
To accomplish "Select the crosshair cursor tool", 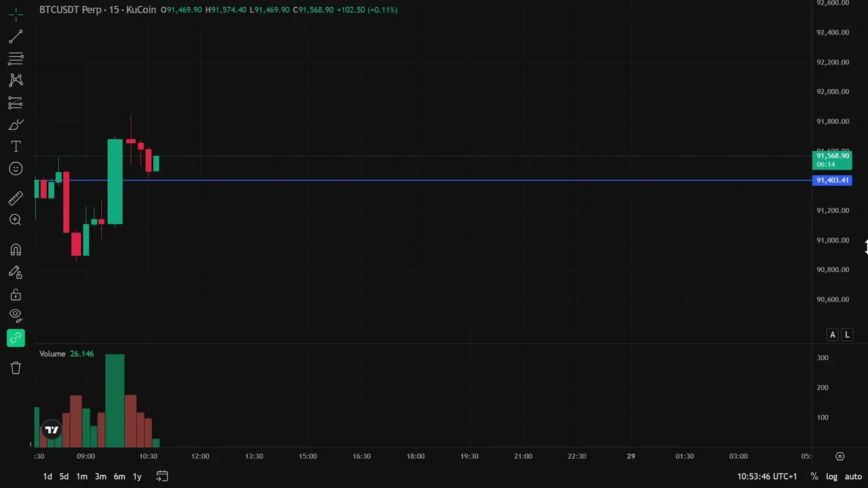I will click(x=16, y=14).
